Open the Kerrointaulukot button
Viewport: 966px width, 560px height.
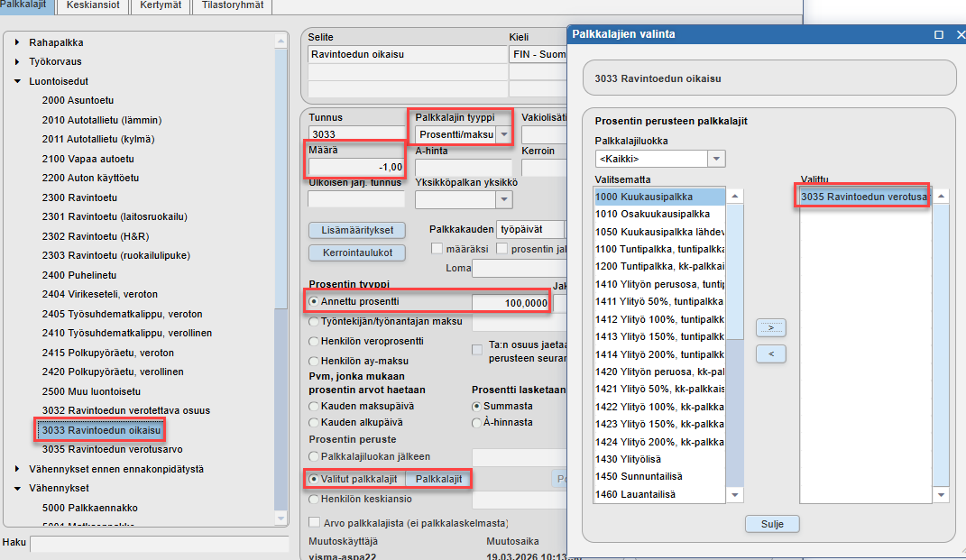(x=357, y=252)
